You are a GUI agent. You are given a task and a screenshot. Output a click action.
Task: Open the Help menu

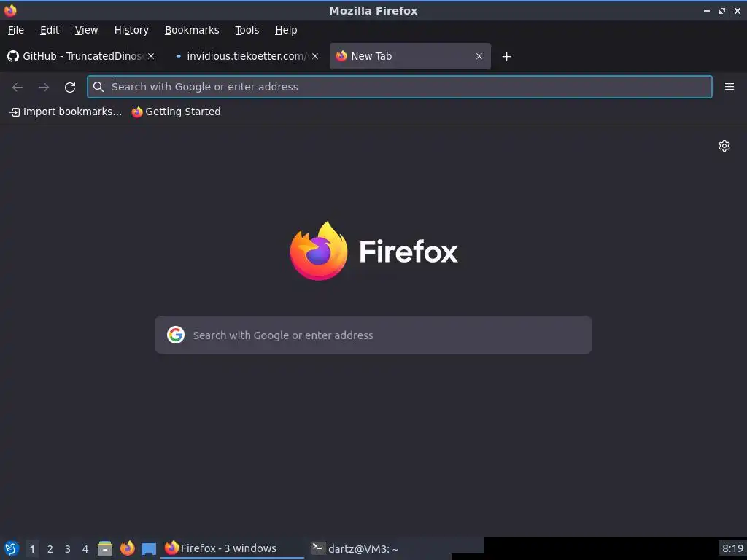[x=286, y=30]
